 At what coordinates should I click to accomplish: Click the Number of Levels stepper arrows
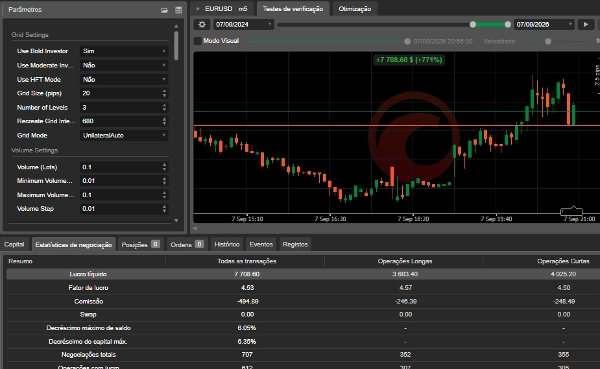click(164, 107)
